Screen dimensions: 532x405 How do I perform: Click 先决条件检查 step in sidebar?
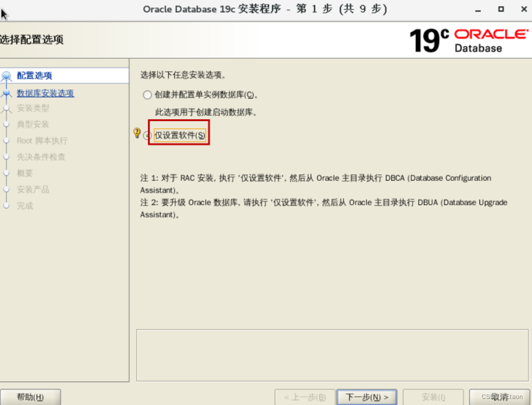point(41,157)
